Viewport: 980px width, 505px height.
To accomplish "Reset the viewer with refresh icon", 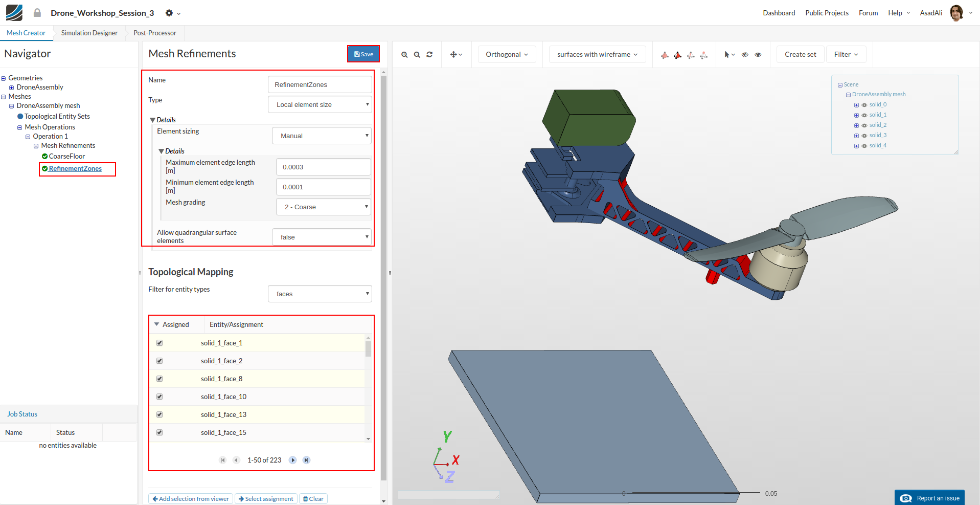I will 429,55.
